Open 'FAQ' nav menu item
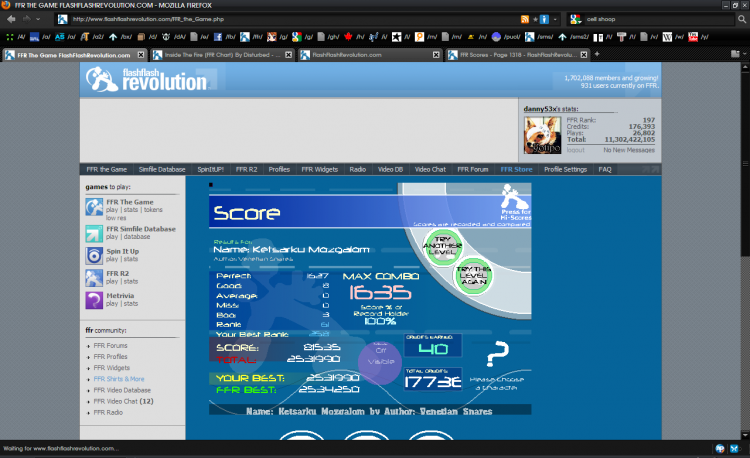The image size is (750, 458). pos(605,169)
